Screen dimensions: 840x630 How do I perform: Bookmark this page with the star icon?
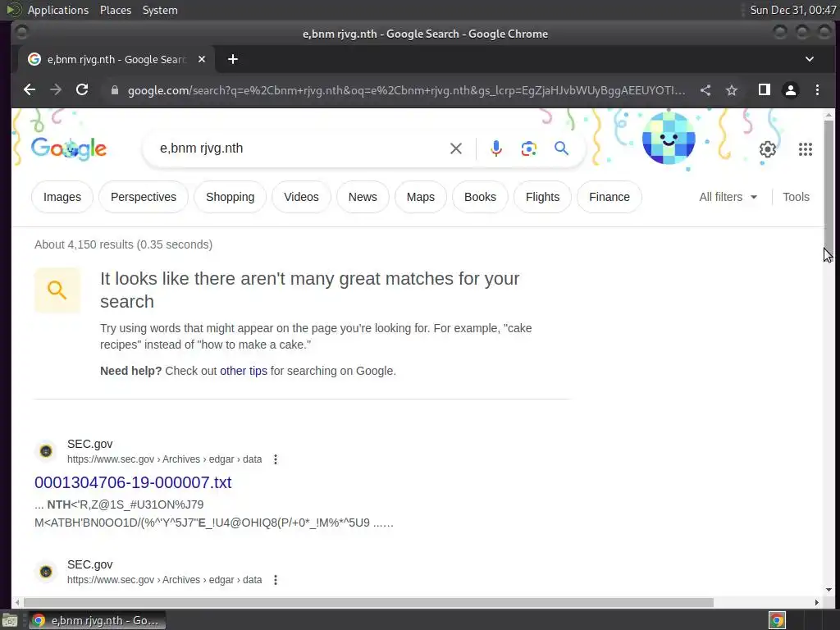(732, 90)
